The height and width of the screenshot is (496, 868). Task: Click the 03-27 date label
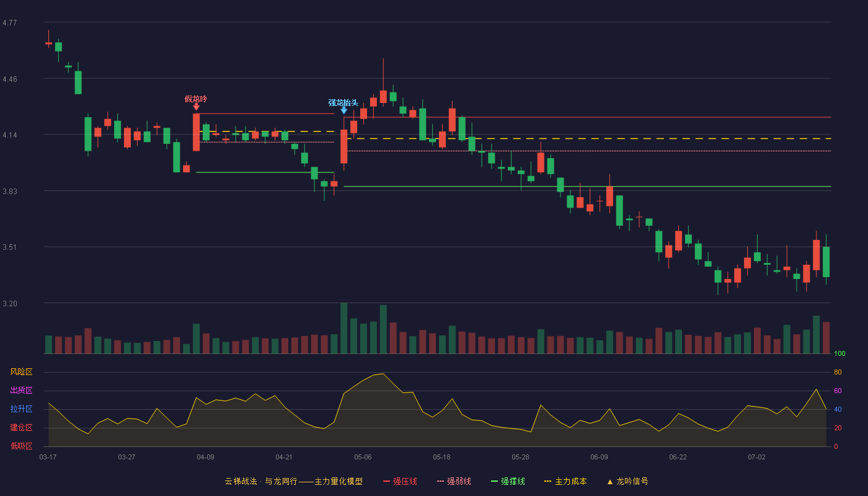(126, 457)
